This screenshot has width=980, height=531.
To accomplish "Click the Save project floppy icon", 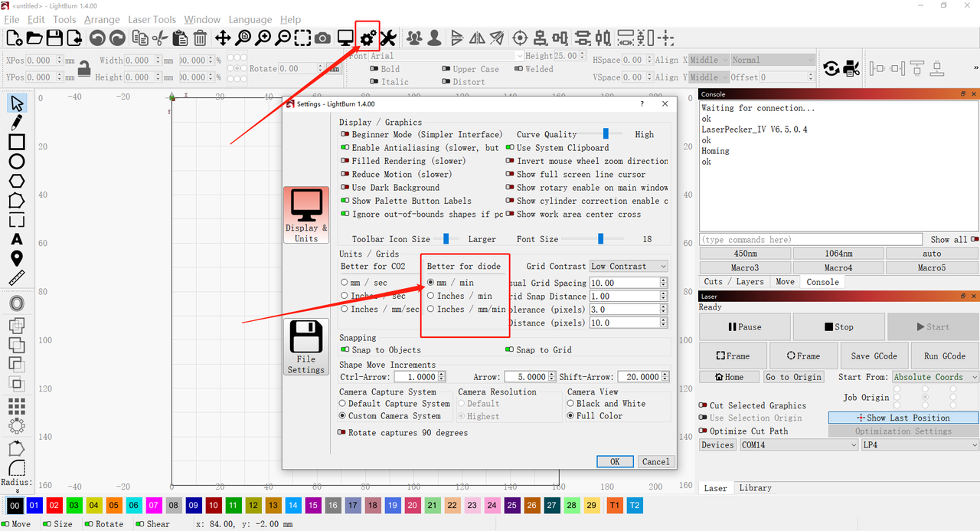I will pos(54,38).
